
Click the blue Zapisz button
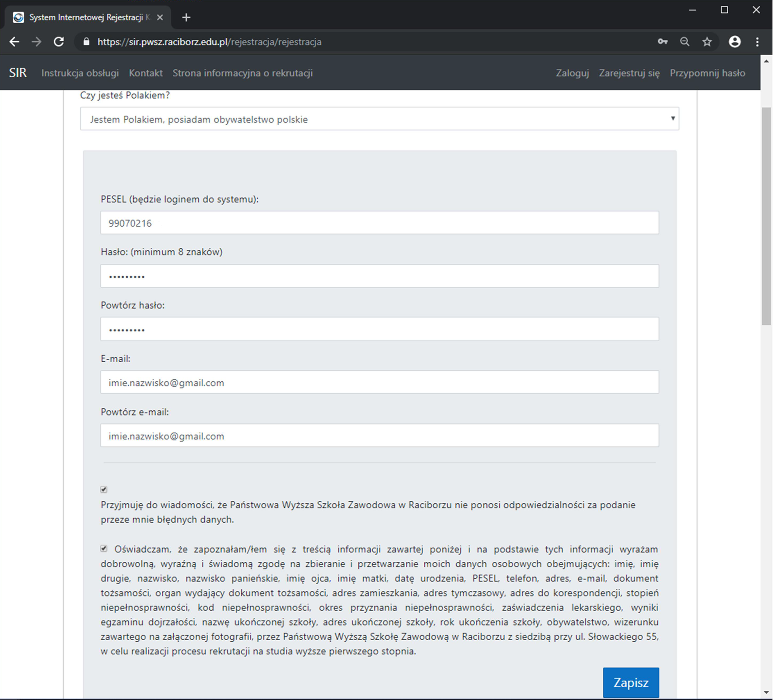(x=631, y=682)
